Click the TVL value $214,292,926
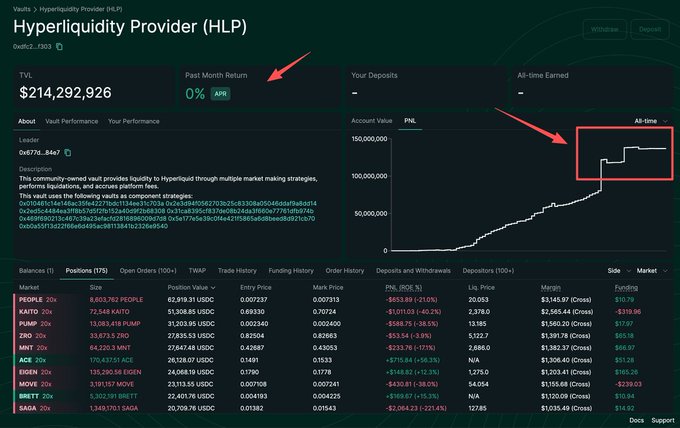 [65, 92]
